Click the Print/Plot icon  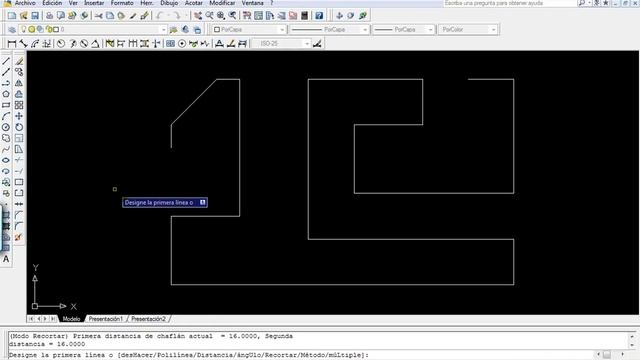tap(49, 16)
